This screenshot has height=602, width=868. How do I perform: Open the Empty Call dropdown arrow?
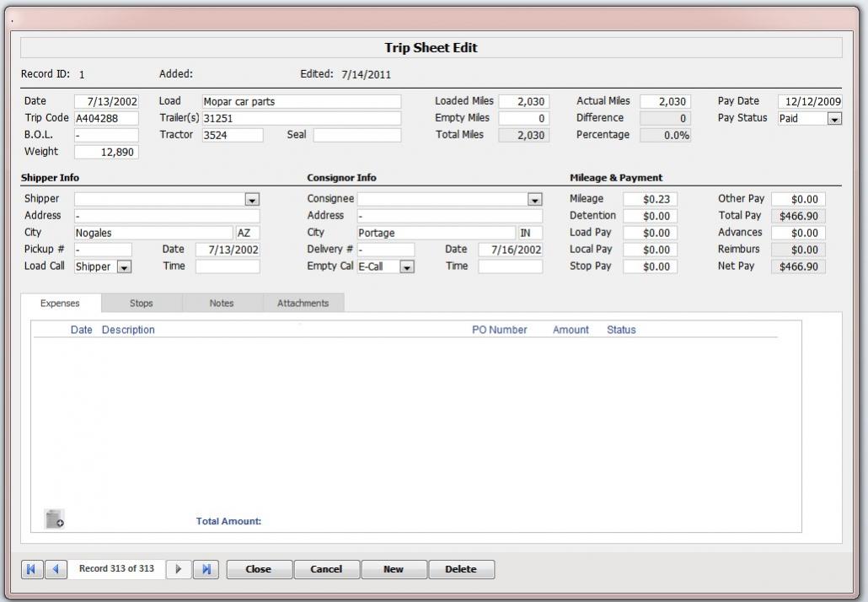point(407,267)
